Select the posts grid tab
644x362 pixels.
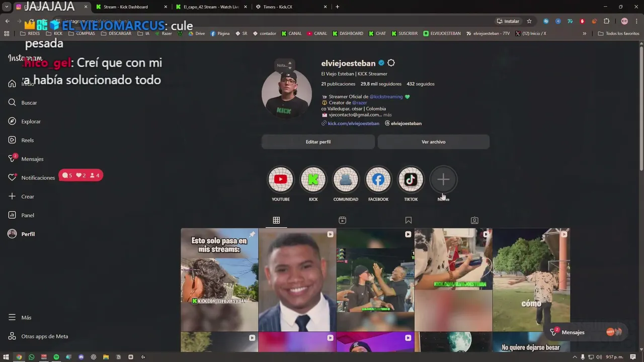point(276,220)
